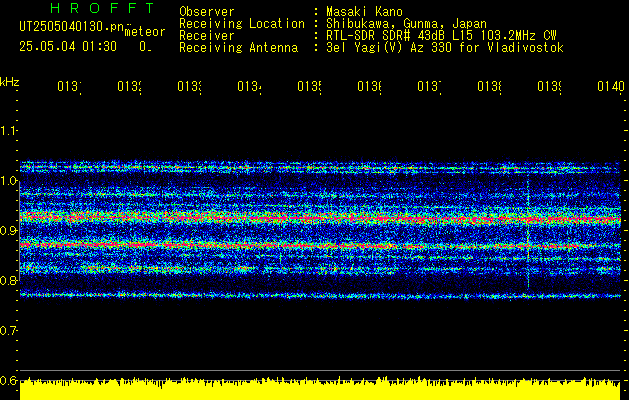This screenshot has height=400, width=629.
Task: Click the 0.6 kHz axis label
Action: (8, 380)
